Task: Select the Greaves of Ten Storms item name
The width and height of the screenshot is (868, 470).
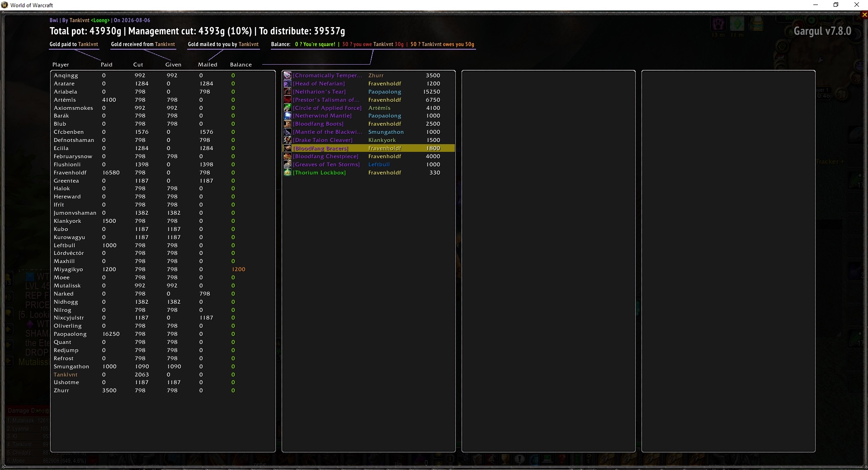Action: coord(326,164)
